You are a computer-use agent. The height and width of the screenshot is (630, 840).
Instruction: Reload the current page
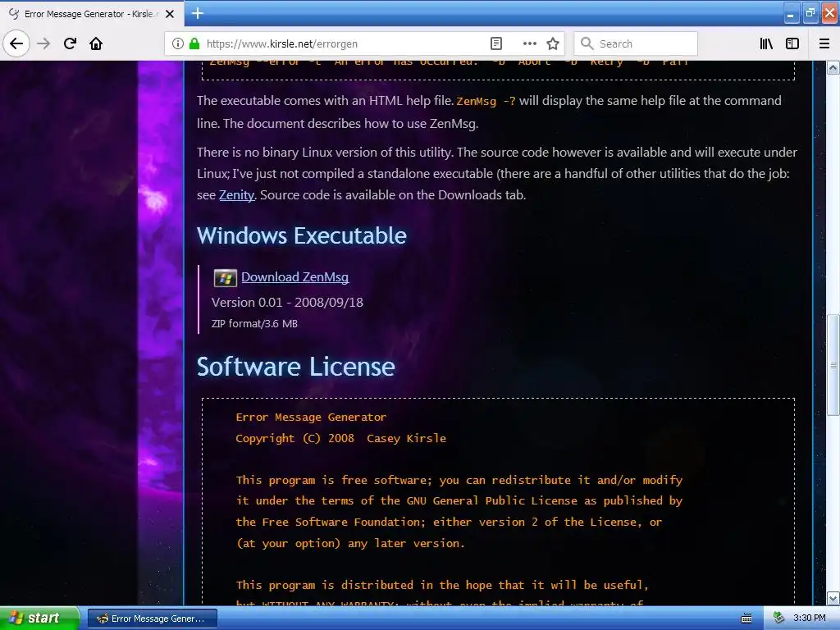click(70, 43)
